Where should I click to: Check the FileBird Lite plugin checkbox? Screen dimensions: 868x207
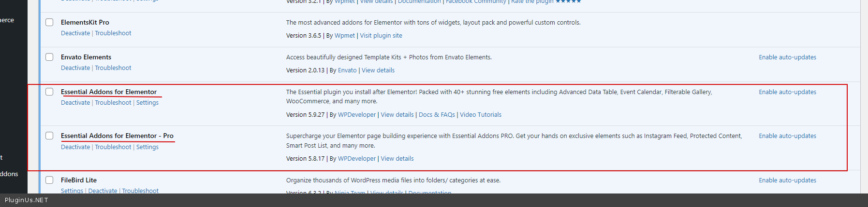(x=49, y=180)
